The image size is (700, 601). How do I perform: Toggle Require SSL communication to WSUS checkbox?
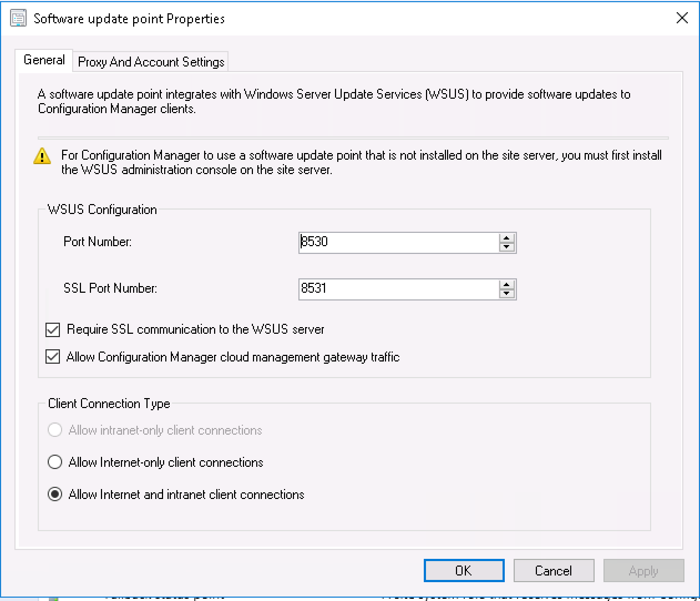coord(53,330)
